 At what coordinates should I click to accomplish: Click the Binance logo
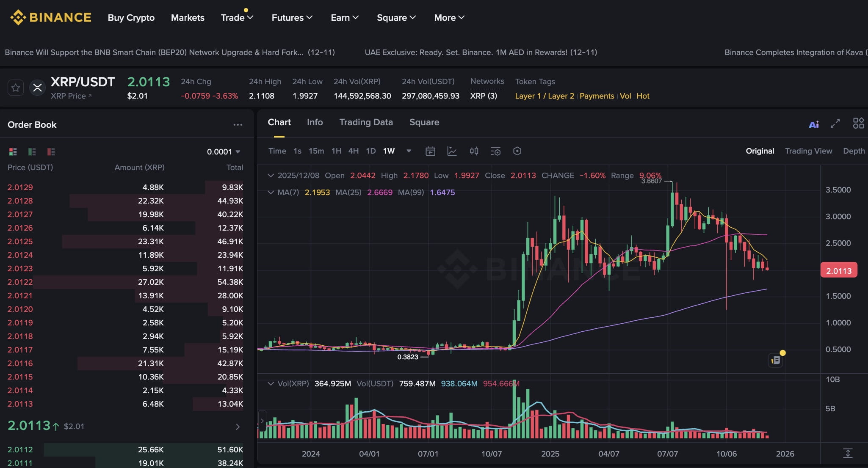[51, 17]
